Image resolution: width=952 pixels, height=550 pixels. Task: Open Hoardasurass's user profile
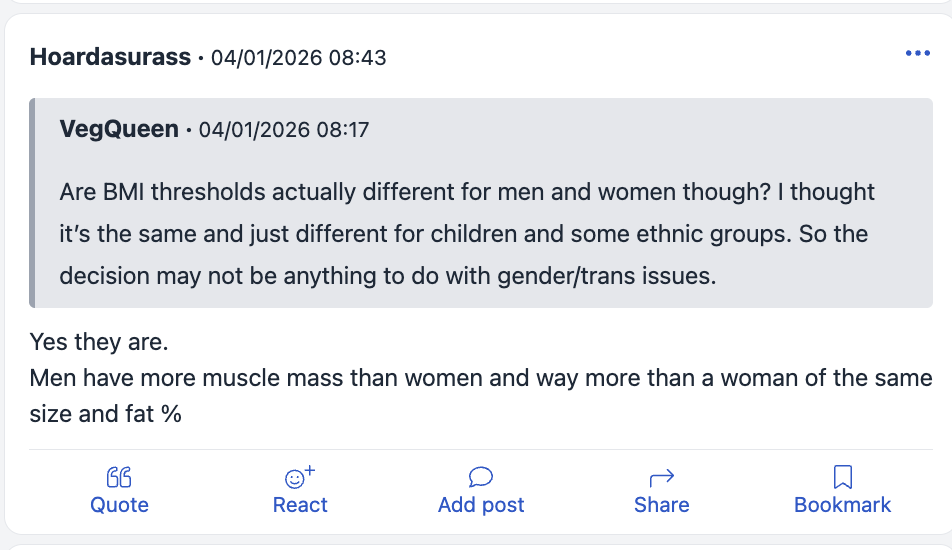coord(110,57)
